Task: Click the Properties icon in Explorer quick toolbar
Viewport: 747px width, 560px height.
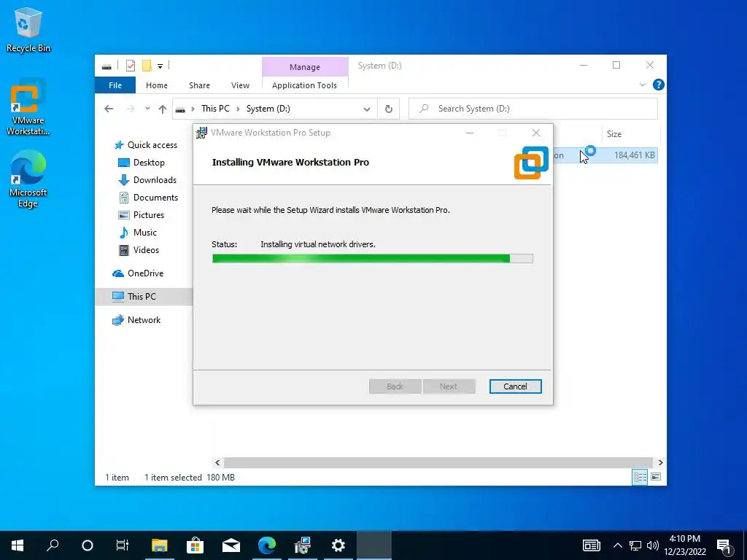Action: click(x=131, y=66)
